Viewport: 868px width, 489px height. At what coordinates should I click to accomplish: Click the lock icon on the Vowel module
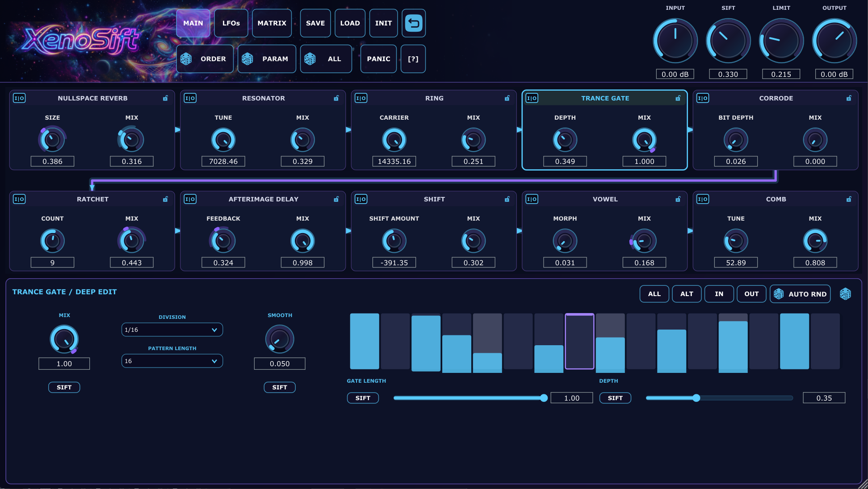[x=678, y=199]
